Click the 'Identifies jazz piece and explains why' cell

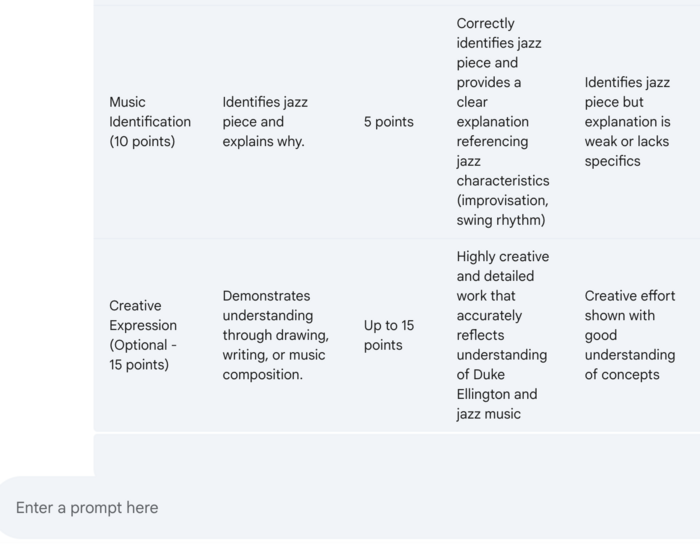click(265, 122)
